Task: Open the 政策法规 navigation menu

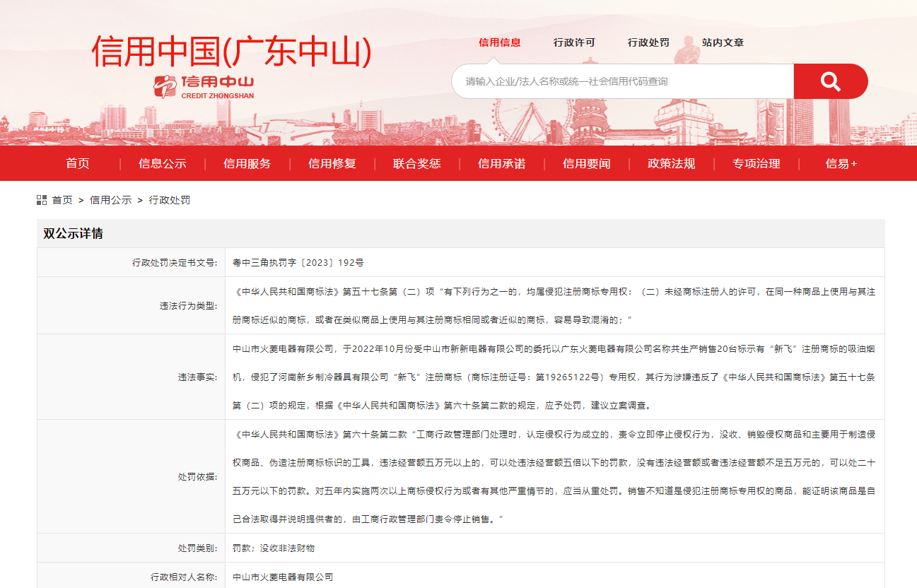Action: click(x=672, y=163)
